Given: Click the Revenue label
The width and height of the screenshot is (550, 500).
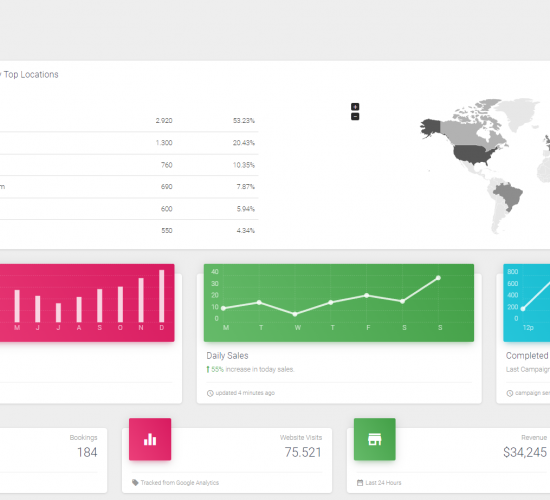Looking at the screenshot, I should pyautogui.click(x=534, y=438).
